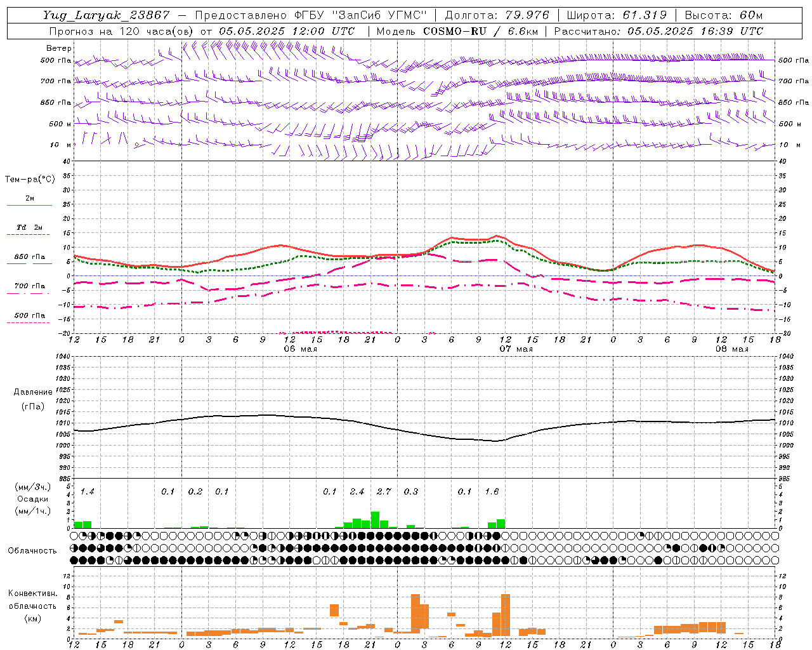812x650 pixels.
Task: Click the Широта: 61.319 value
Action: [x=617, y=15]
